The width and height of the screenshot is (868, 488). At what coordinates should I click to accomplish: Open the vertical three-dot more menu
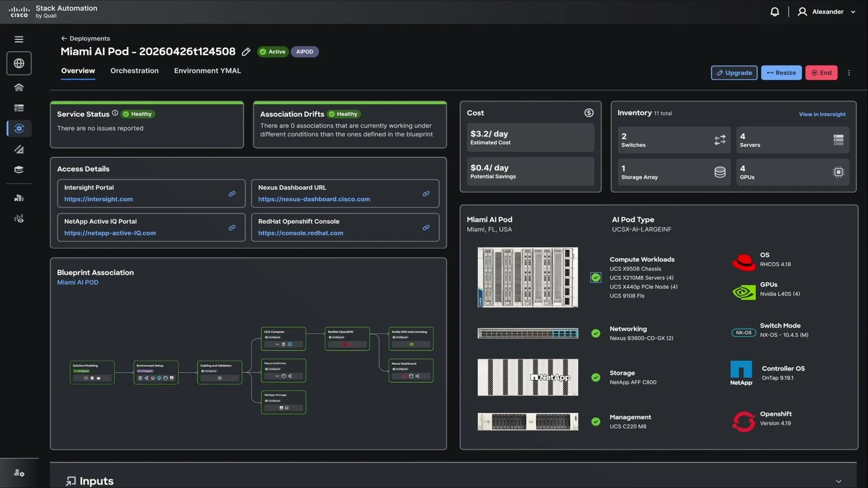849,73
